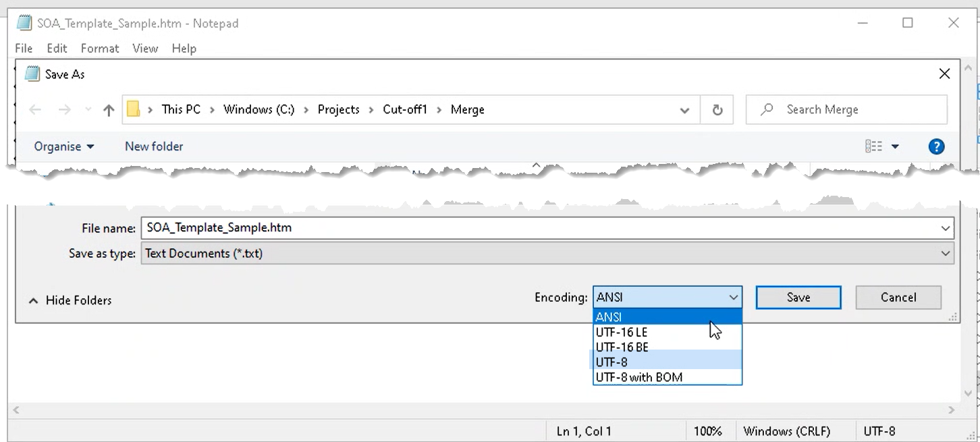Open recent locations dropdown arrow

88,110
